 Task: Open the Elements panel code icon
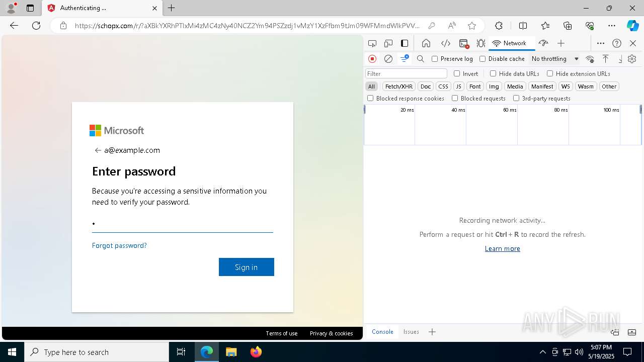(445, 43)
